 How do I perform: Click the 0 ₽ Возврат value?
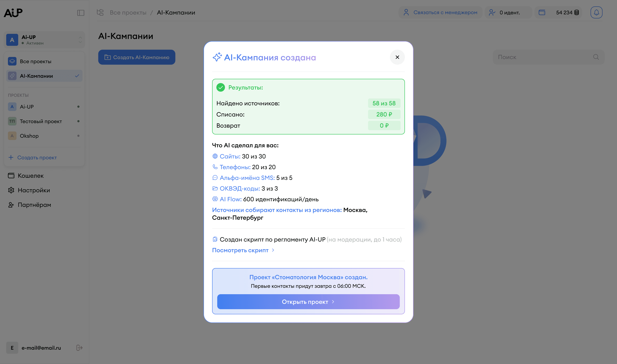384,126
